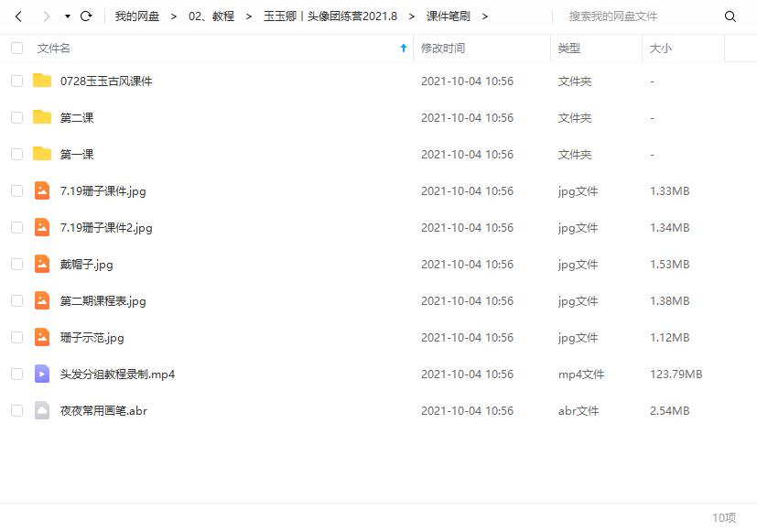Sort by 大小 column
Image resolution: width=757 pixels, height=532 pixels.
tap(661, 49)
